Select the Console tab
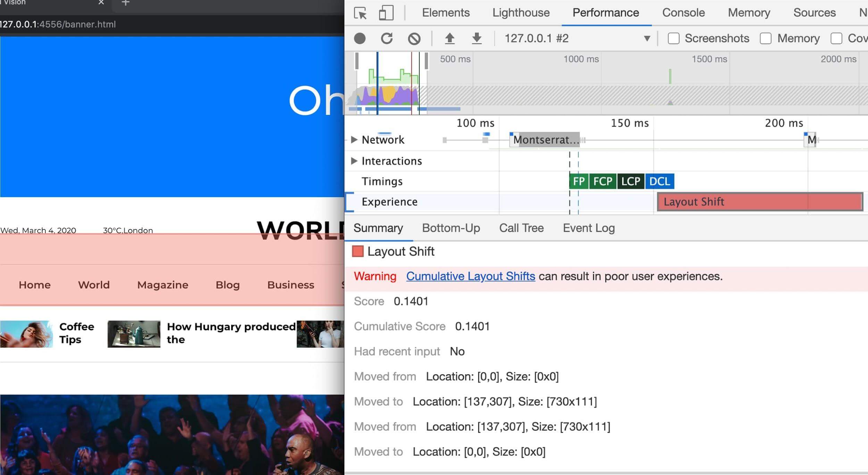Image resolution: width=868 pixels, height=475 pixels. pos(683,12)
